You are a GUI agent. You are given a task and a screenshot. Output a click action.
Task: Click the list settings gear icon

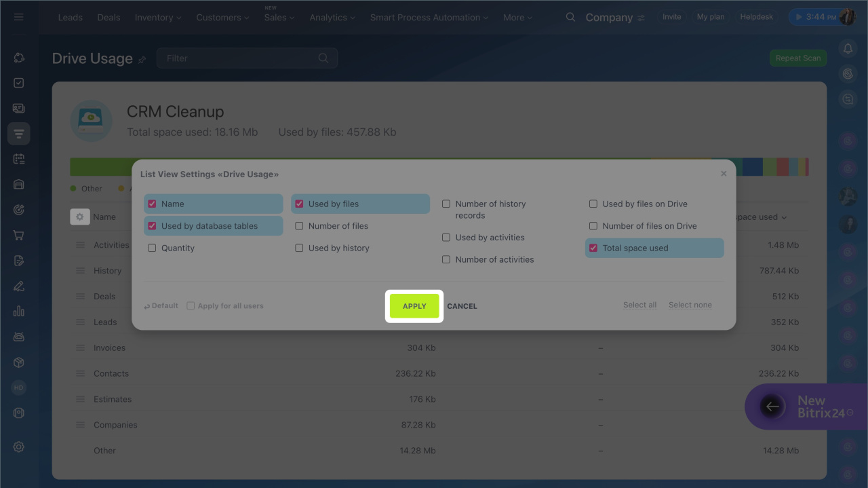[79, 217]
